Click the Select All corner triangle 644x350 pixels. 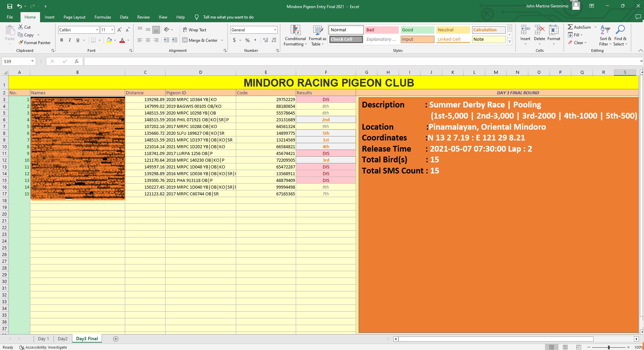[x=5, y=72]
